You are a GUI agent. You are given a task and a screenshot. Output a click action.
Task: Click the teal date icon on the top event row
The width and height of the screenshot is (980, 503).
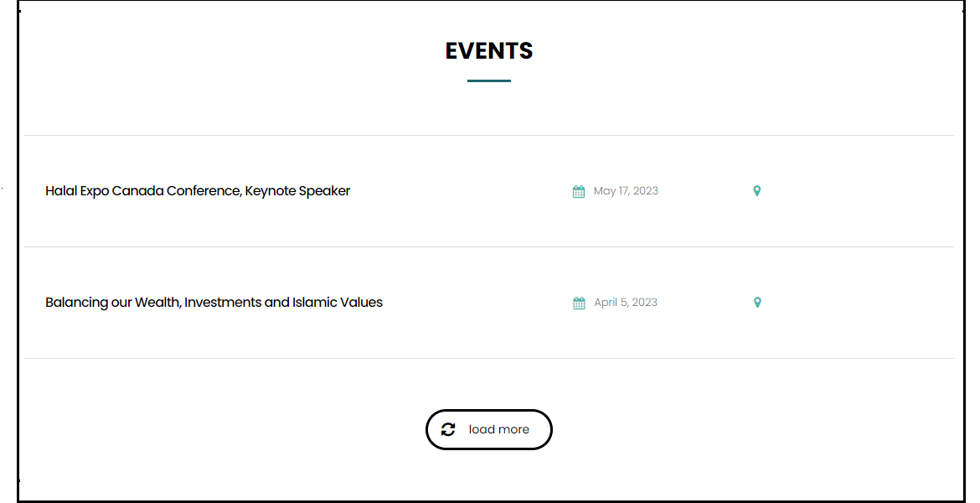578,190
